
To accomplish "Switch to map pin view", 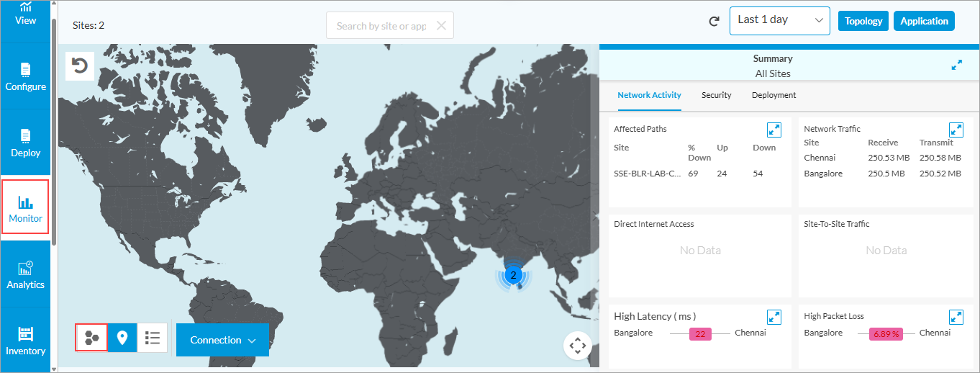I will (122, 338).
